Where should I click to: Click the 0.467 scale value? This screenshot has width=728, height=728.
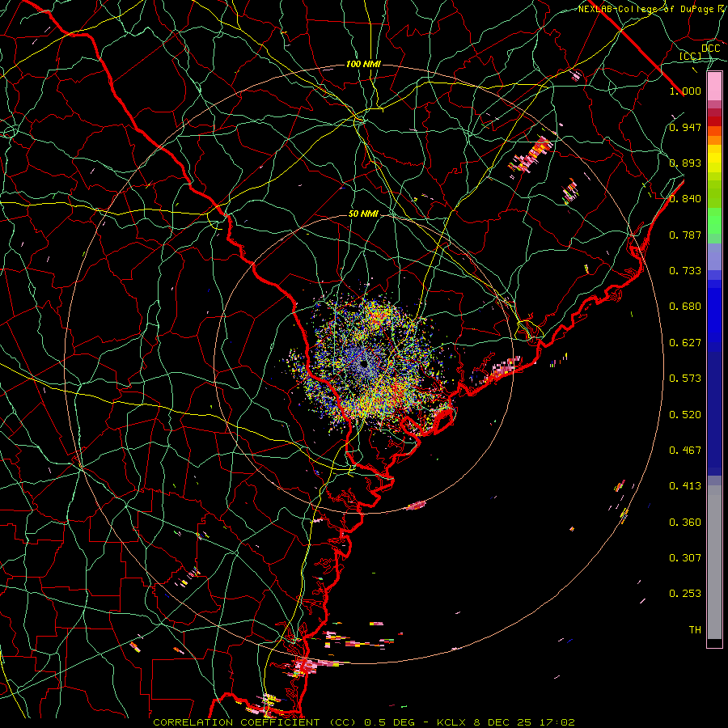coord(685,451)
